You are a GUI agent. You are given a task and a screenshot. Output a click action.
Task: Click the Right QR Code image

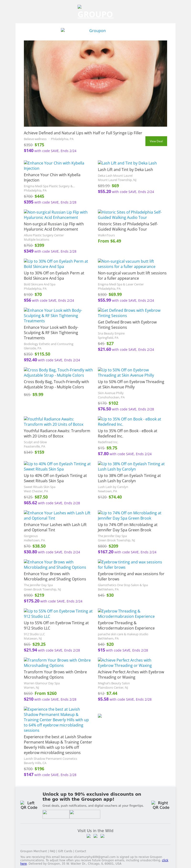(x=161, y=805)
